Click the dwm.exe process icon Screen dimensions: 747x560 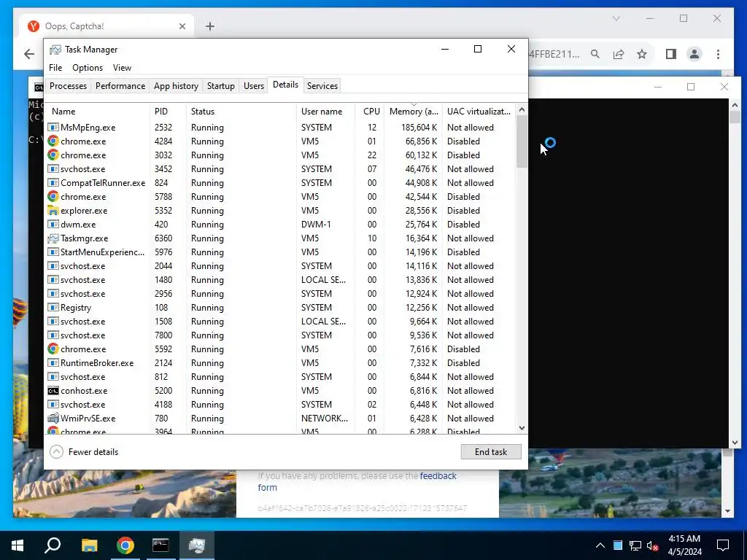click(x=53, y=225)
